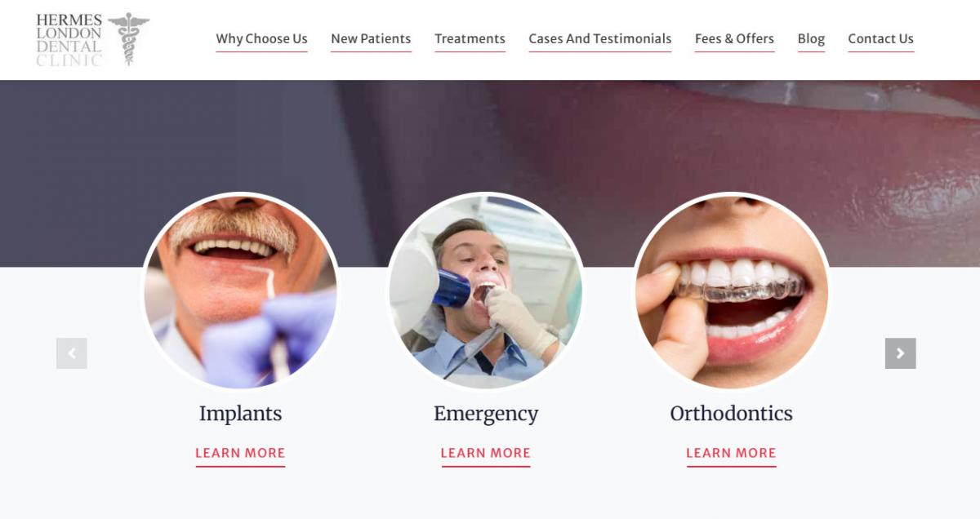Visit Fees & Offers page
Screen dimensions: 980x519
734,39
